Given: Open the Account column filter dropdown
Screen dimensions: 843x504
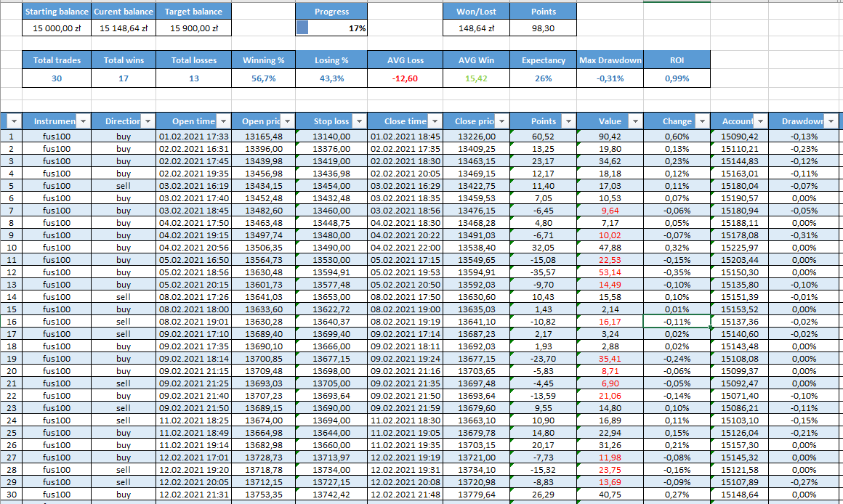Looking at the screenshot, I should coord(760,121).
